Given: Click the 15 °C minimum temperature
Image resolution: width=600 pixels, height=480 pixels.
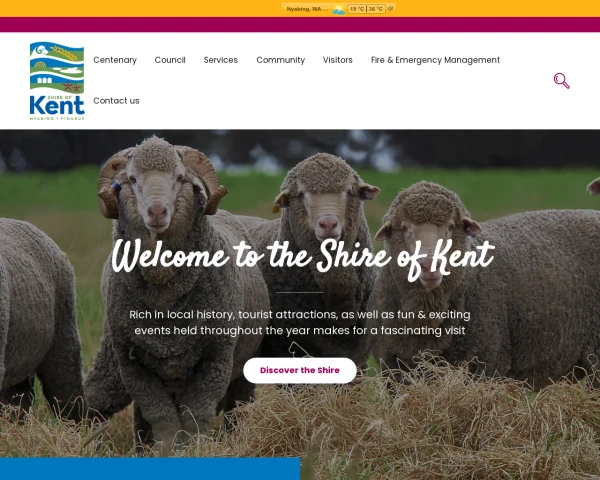Looking at the screenshot, I should [357, 9].
